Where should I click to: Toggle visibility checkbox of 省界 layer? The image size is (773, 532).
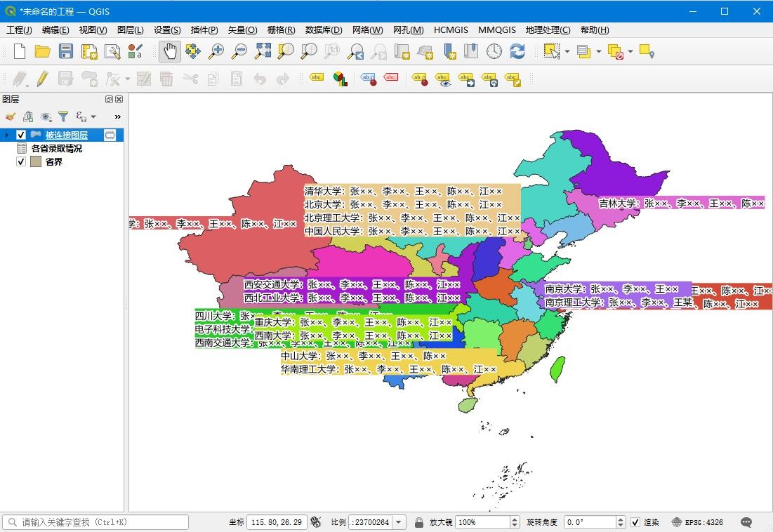coord(21,161)
